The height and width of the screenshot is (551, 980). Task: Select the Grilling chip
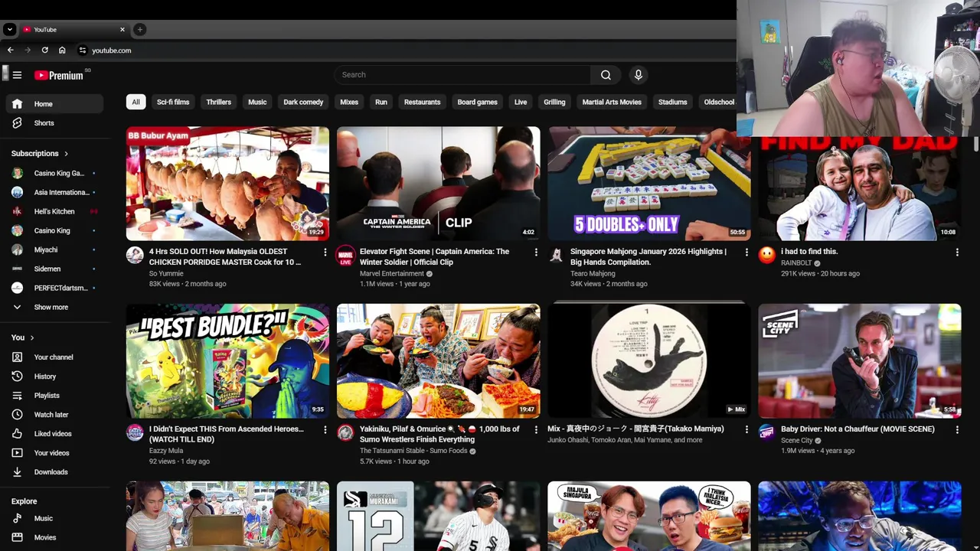(x=554, y=102)
